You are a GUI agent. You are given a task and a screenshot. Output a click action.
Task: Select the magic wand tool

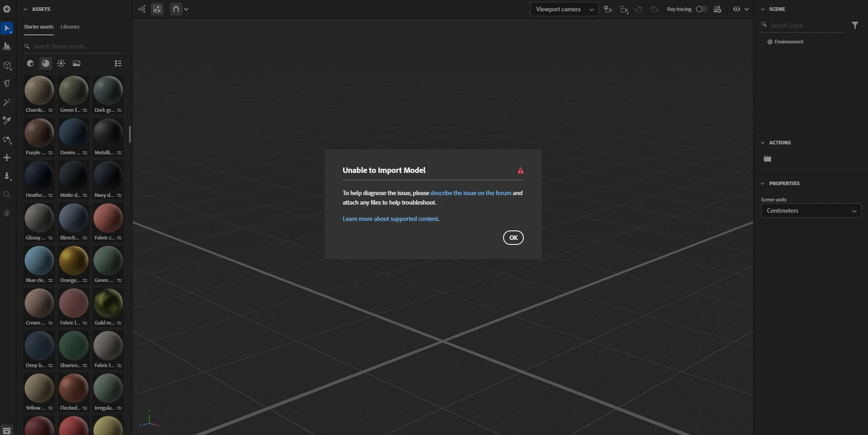tap(7, 103)
